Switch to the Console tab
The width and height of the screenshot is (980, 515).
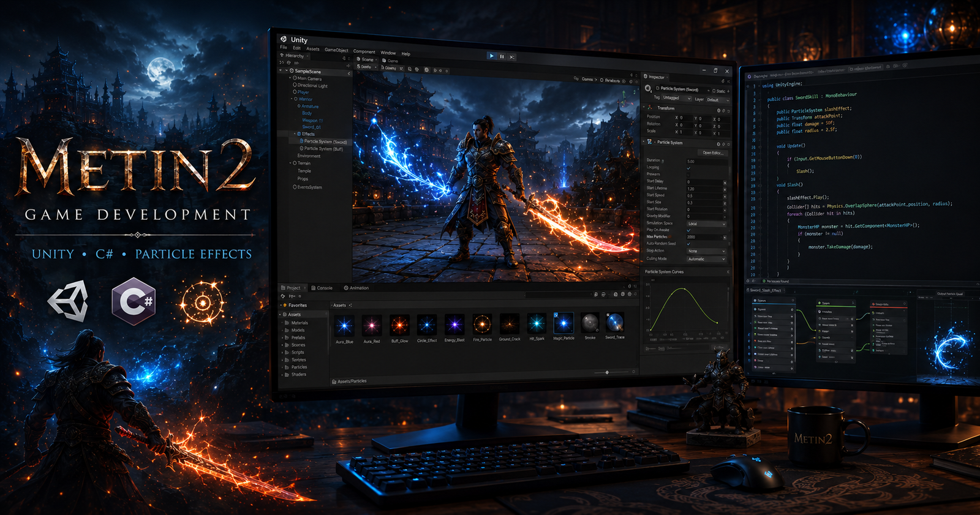coord(322,288)
